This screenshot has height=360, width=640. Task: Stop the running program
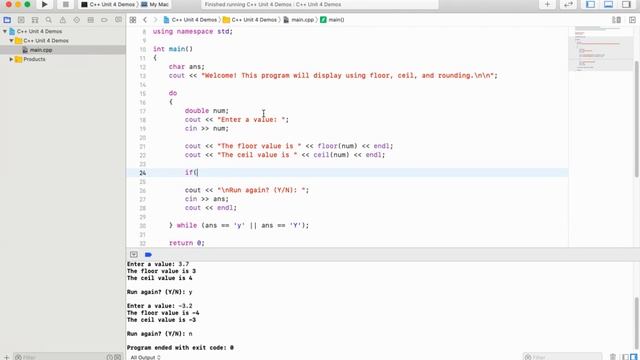click(65, 4)
